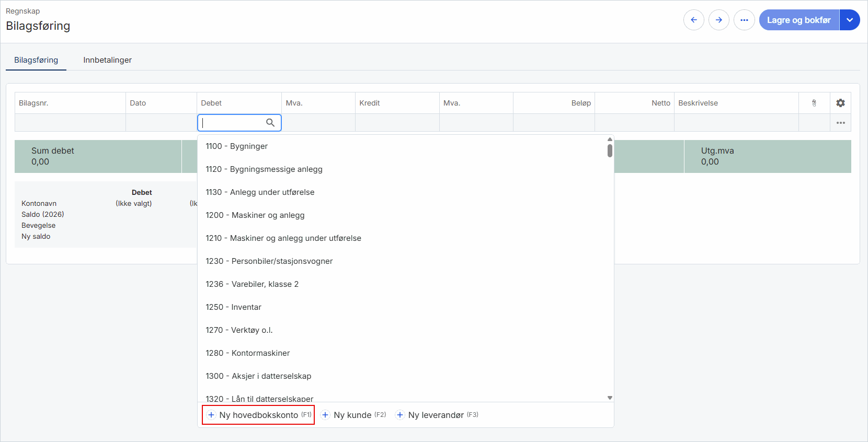Viewport: 868px width, 442px height.
Task: Click Ny kunde (F2) button
Action: [353, 415]
